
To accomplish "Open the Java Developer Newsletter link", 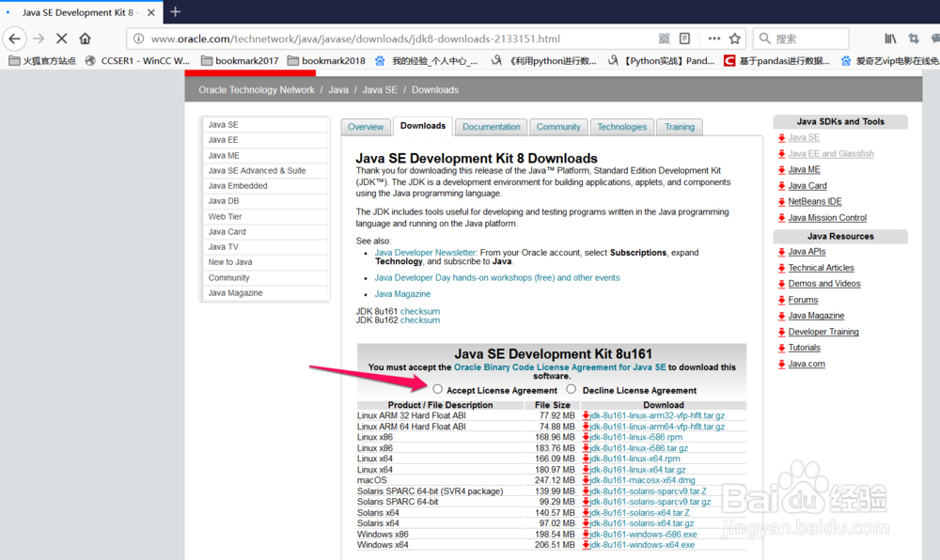I will (x=425, y=253).
